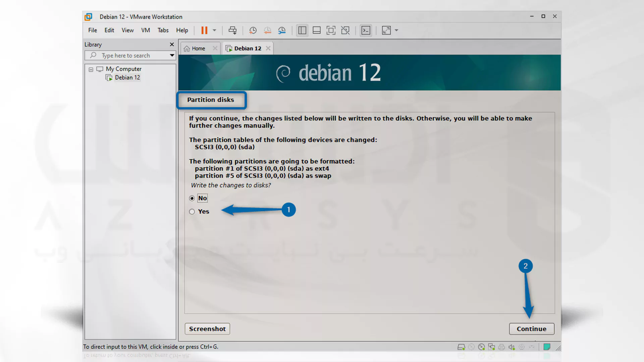Click the Screenshot button
The width and height of the screenshot is (644, 362).
click(x=207, y=329)
